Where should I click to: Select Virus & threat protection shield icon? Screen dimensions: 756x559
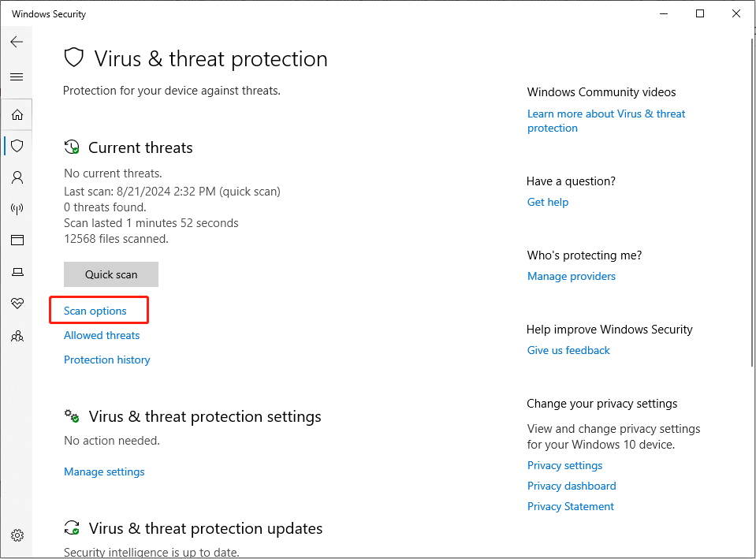17,146
